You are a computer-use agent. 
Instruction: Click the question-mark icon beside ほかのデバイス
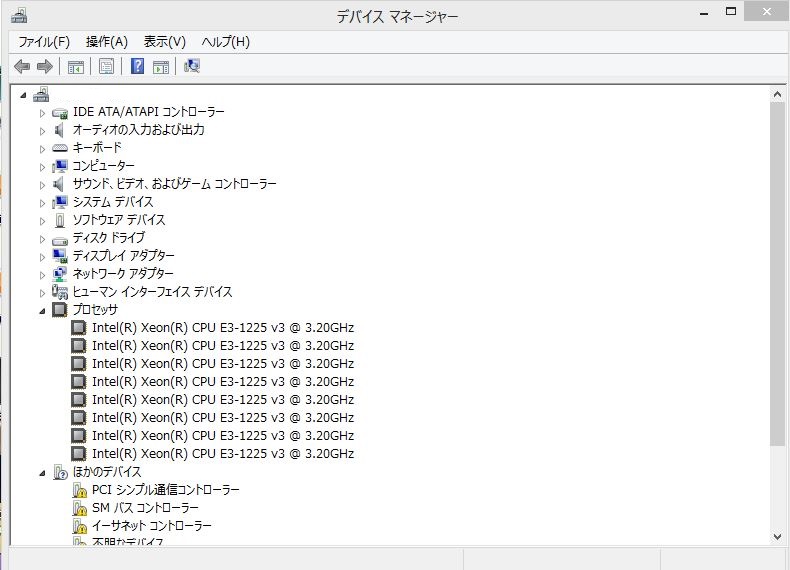[x=60, y=472]
